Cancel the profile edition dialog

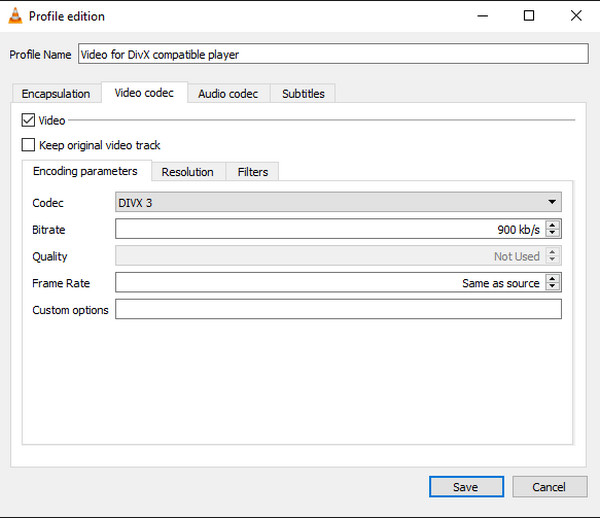click(549, 487)
